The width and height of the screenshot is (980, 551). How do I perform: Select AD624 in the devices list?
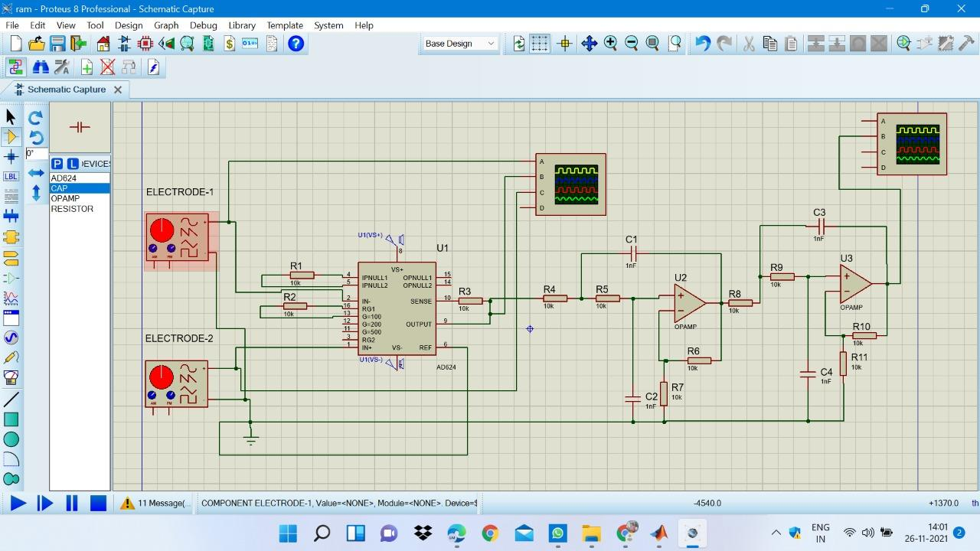pyautogui.click(x=80, y=178)
